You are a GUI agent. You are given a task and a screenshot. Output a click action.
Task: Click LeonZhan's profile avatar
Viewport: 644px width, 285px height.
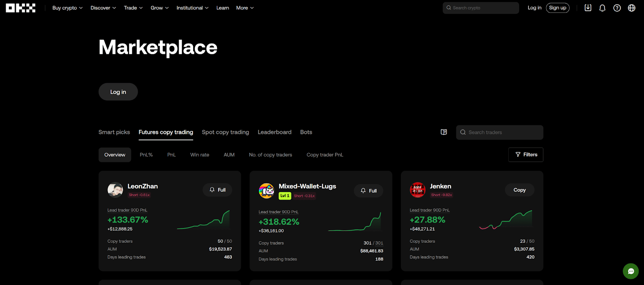pos(115,190)
